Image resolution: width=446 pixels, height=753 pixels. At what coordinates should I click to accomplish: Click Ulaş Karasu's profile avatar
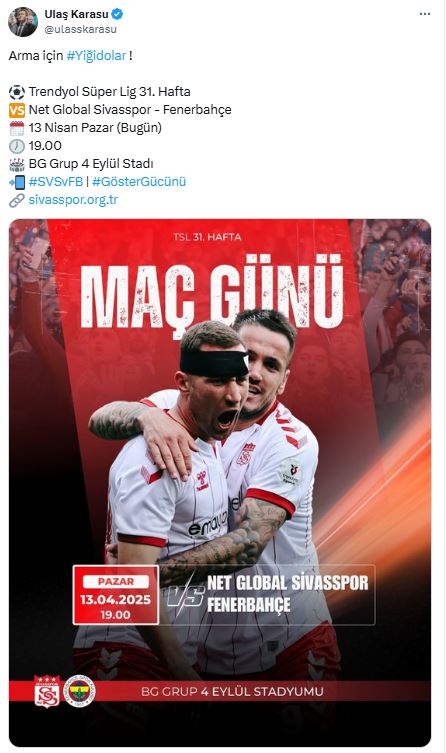click(23, 22)
